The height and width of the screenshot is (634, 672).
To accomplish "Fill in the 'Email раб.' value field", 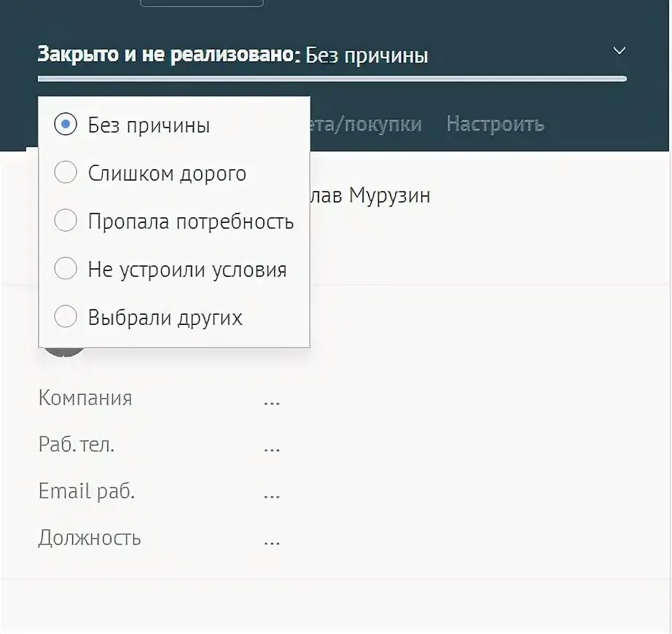I will 272,493.
